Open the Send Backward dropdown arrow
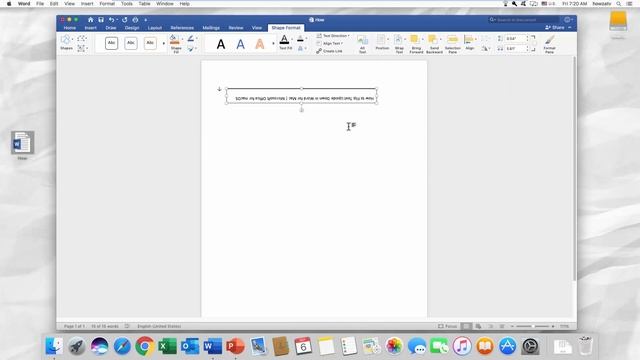This screenshot has height=360, width=640. [440, 39]
